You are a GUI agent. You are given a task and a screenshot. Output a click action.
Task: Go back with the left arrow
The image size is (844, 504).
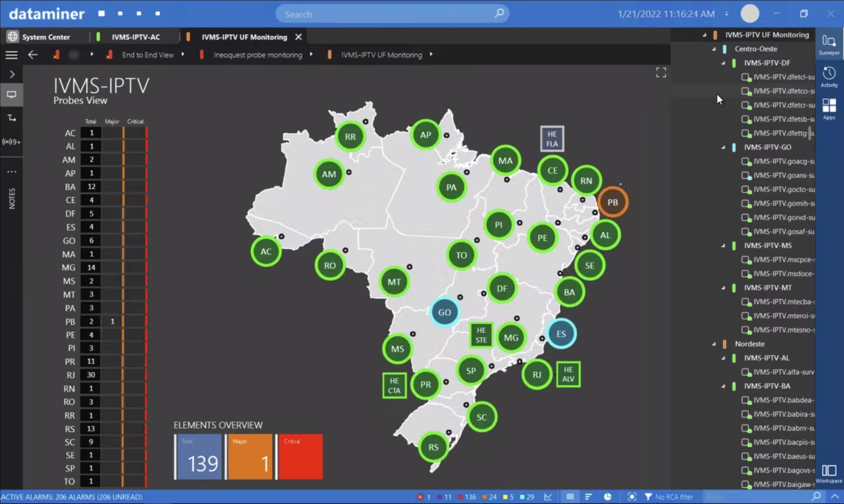coord(33,55)
